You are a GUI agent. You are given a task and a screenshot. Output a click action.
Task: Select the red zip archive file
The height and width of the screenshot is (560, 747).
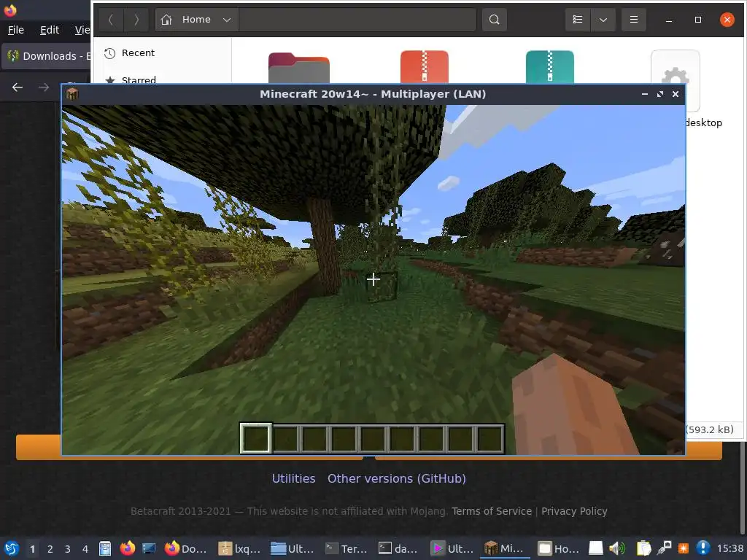425,66
